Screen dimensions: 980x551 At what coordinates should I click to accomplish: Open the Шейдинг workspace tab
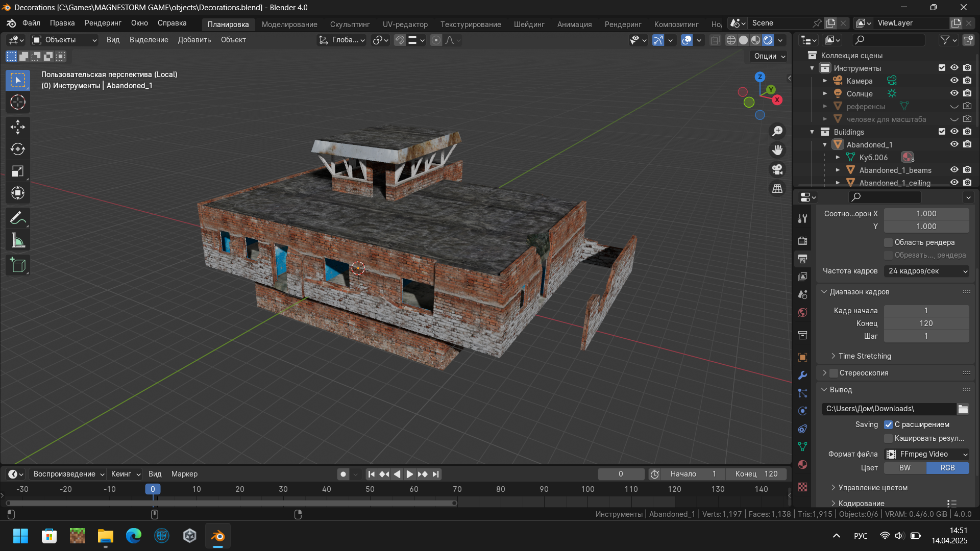(529, 24)
